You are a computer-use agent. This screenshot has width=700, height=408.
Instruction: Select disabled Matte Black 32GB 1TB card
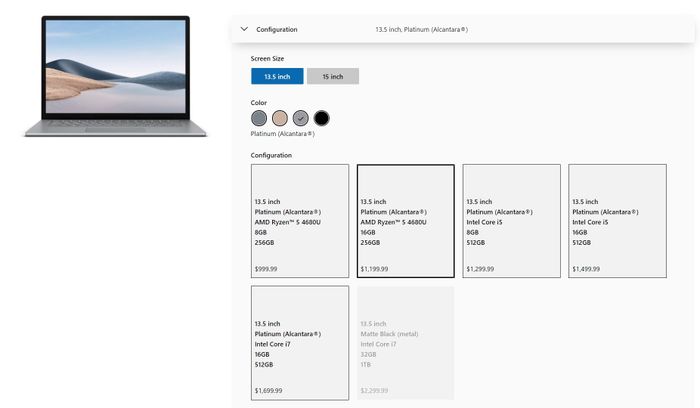tap(406, 343)
